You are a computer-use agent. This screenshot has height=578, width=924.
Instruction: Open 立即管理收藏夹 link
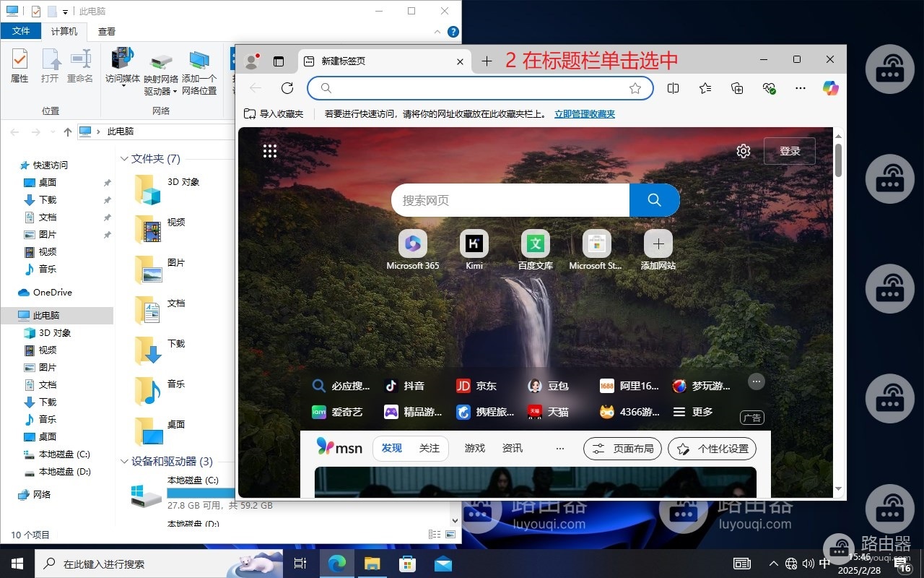[x=585, y=114]
